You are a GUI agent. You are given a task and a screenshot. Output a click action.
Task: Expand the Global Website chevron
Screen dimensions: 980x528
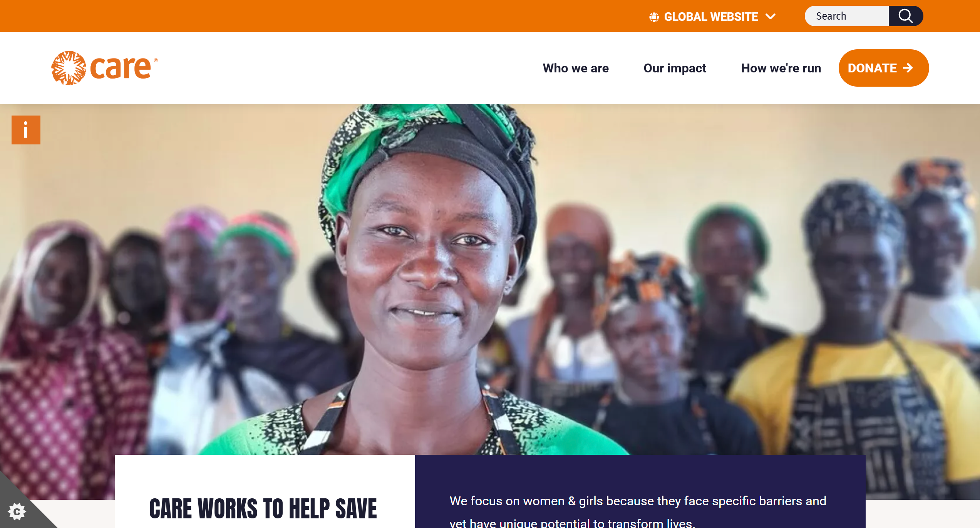pos(771,17)
